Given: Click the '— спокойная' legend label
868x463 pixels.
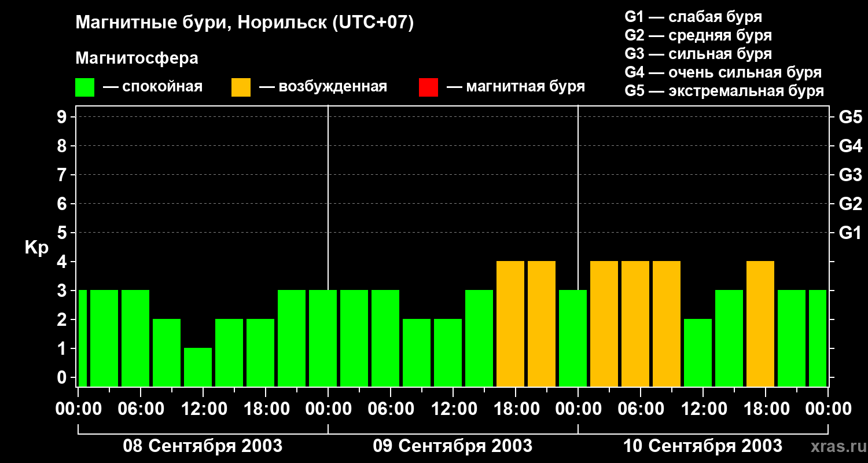Looking at the screenshot, I should tap(152, 87).
